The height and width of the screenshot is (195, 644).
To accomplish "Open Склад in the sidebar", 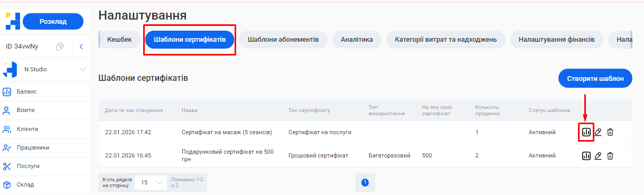I will (45, 184).
